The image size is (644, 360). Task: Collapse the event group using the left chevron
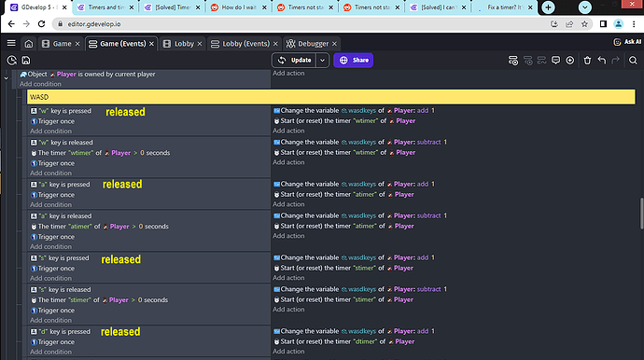(x=7, y=77)
